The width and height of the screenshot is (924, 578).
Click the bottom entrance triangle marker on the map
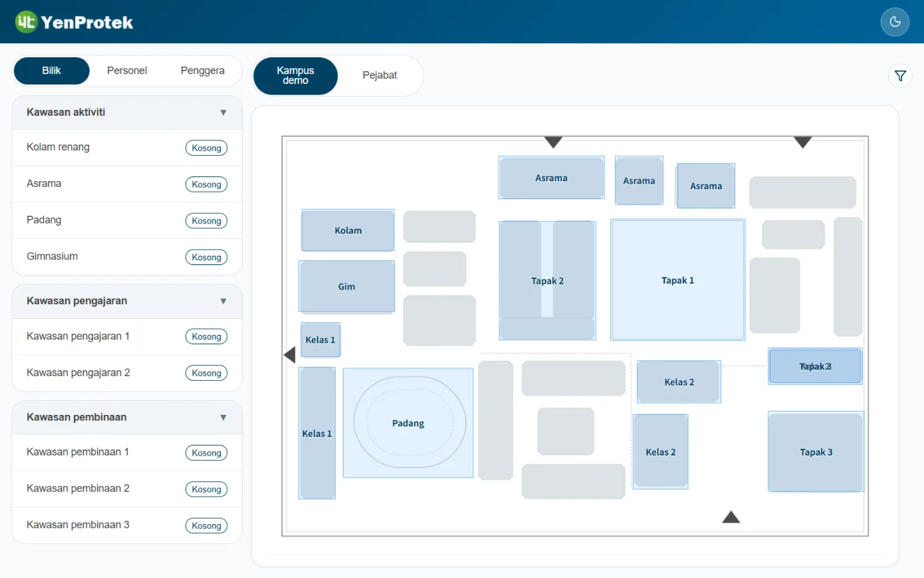tap(731, 517)
